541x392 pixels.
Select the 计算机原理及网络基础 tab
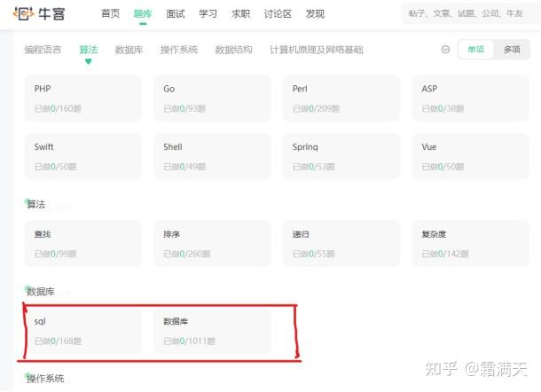[x=317, y=50]
